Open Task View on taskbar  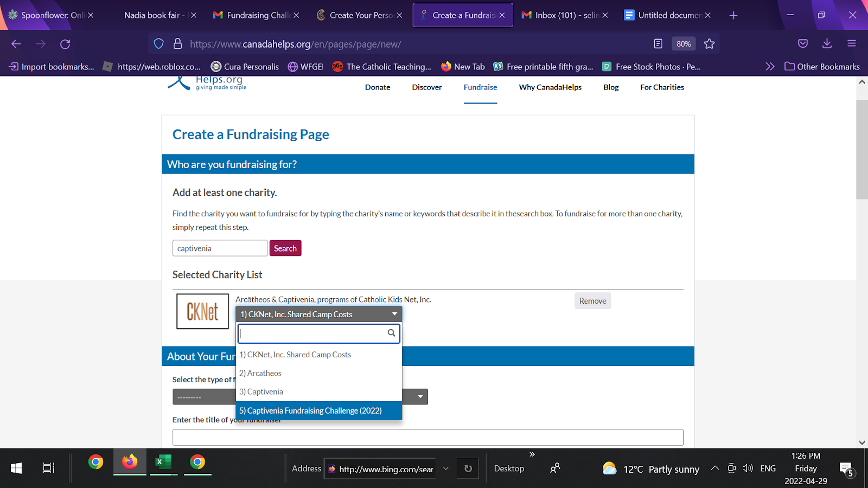(x=48, y=468)
